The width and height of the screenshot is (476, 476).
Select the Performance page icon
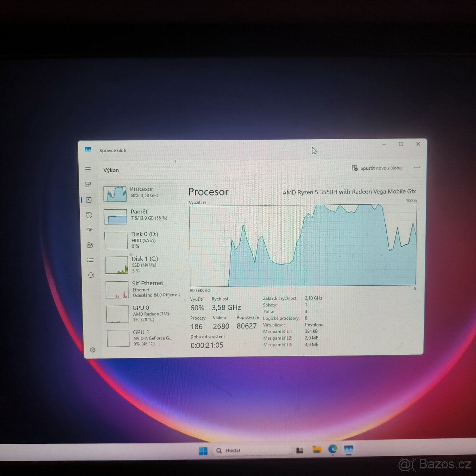point(89,200)
